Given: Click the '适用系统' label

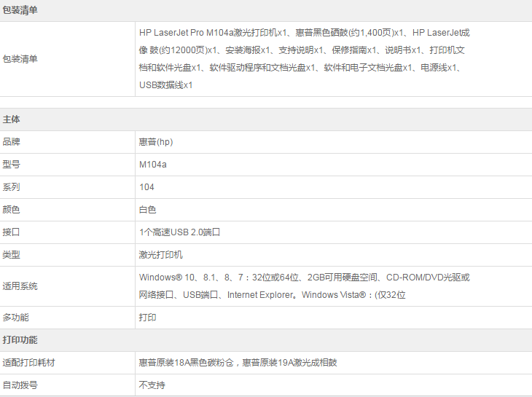Looking at the screenshot, I should 20,286.
